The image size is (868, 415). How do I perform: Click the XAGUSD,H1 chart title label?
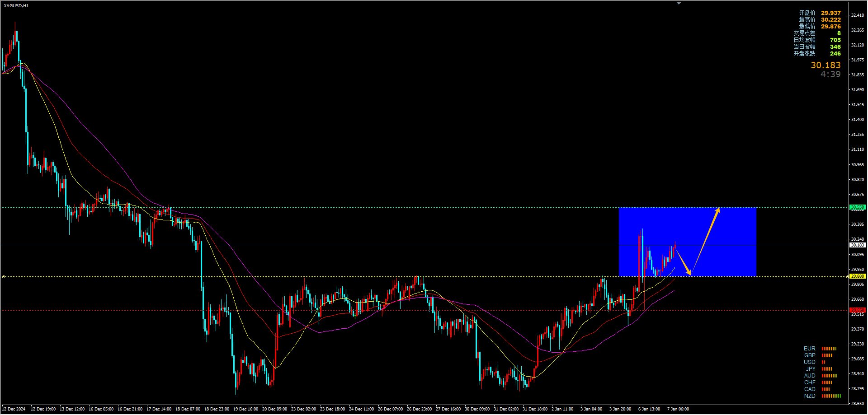click(16, 6)
